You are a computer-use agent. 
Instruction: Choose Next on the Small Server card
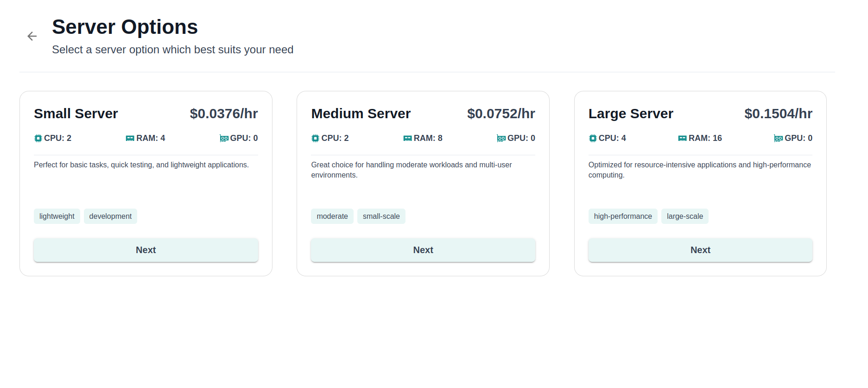pos(146,250)
